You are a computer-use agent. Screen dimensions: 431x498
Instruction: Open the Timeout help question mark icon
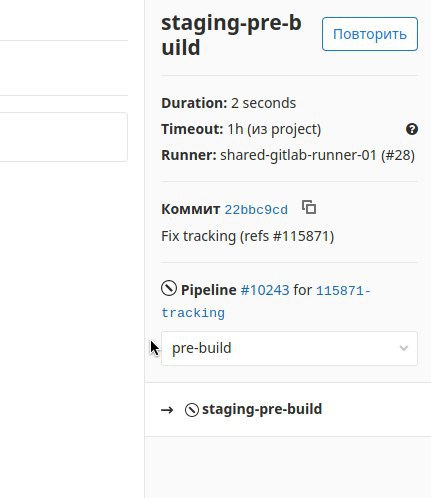(x=412, y=129)
